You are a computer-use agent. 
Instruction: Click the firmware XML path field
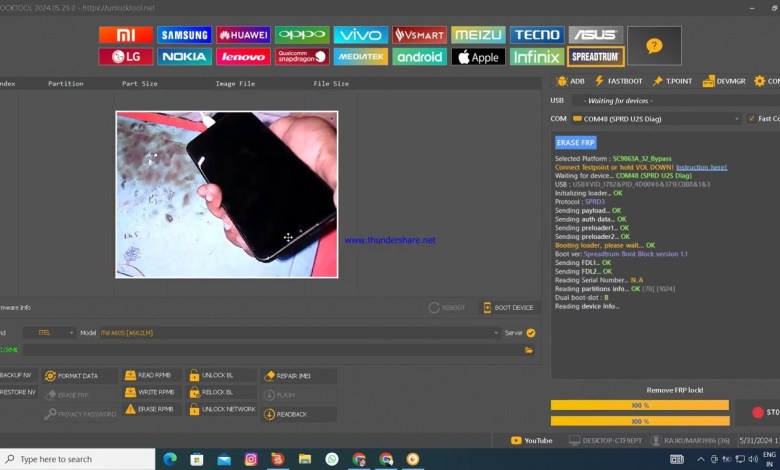(x=272, y=350)
